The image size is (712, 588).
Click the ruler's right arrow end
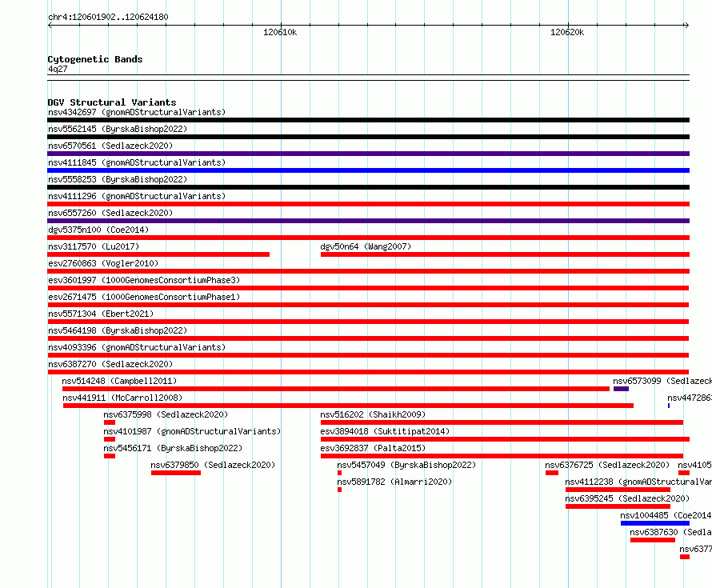686,26
